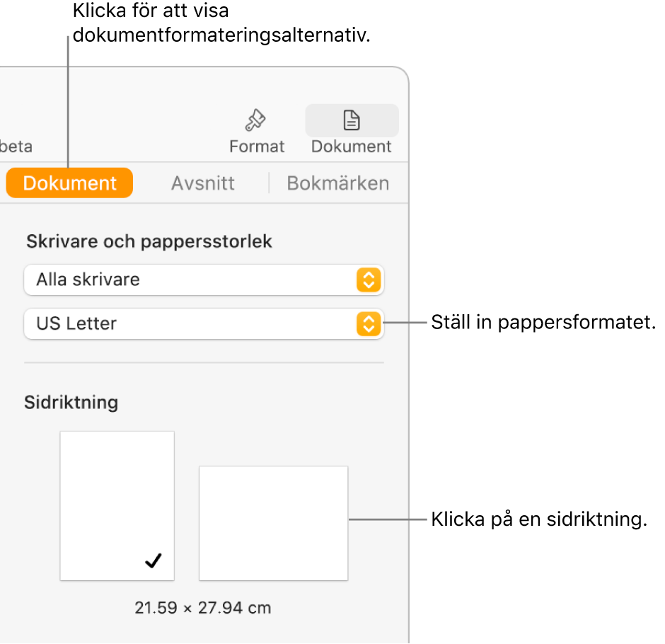The height and width of the screenshot is (644, 665).
Task: Click the 21.59 × 27.94 cm dimensions text
Action: click(203, 607)
